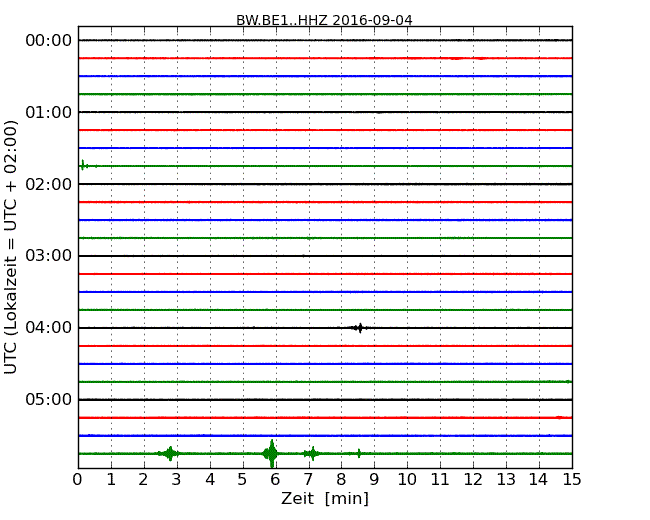Select the 04:00 time label

[x=49, y=328]
